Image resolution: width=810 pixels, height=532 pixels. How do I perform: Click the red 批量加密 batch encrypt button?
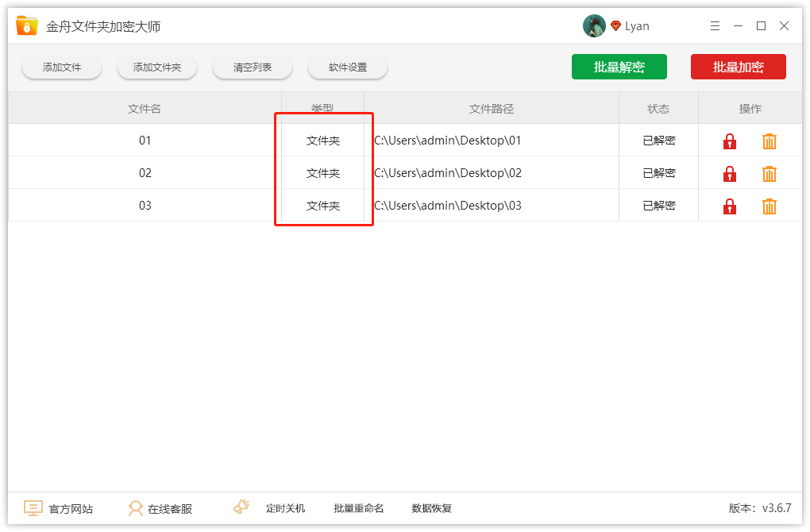click(x=739, y=67)
